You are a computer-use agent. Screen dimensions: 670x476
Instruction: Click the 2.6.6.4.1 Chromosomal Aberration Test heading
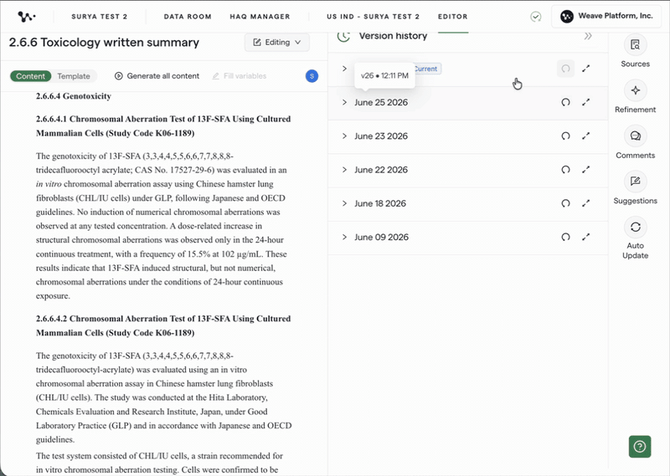[163, 126]
